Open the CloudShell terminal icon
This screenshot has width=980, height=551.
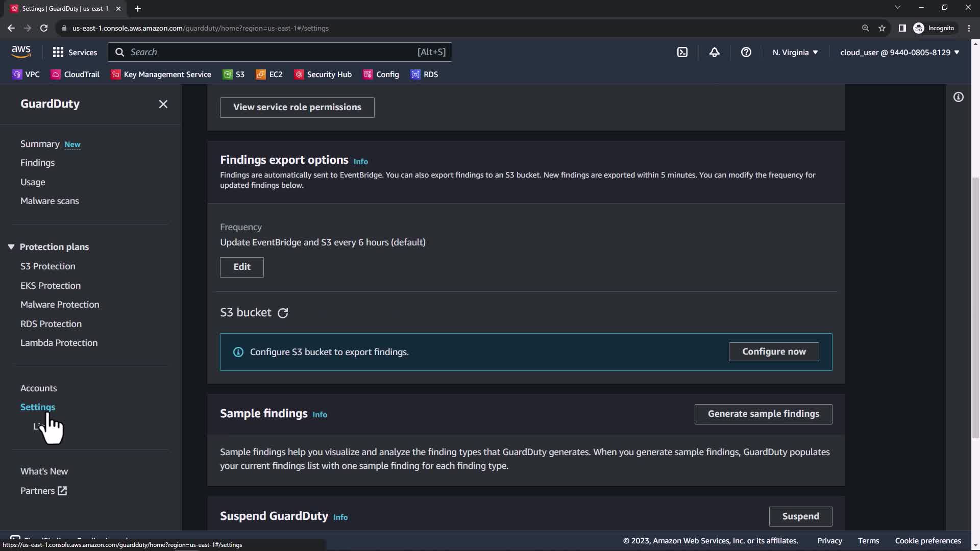tap(682, 52)
